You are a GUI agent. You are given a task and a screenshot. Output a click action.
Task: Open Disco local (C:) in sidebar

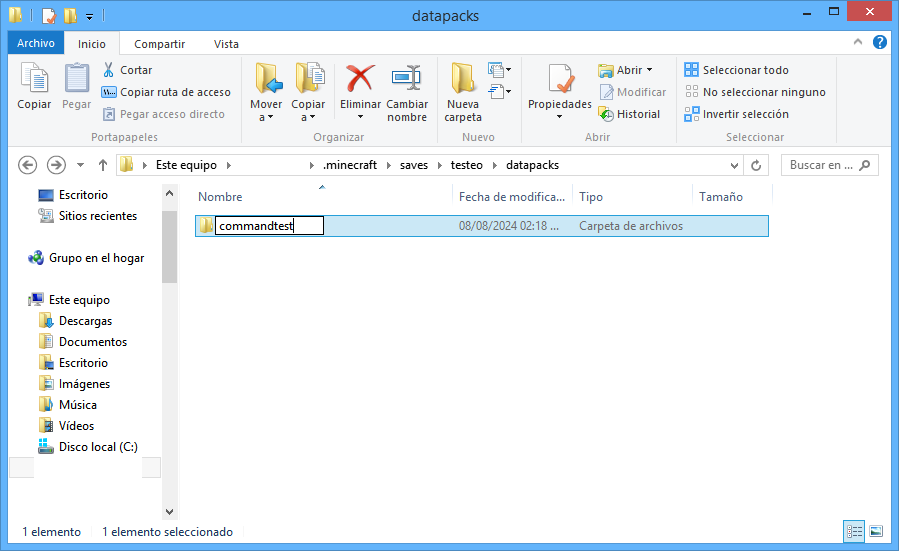[88, 447]
